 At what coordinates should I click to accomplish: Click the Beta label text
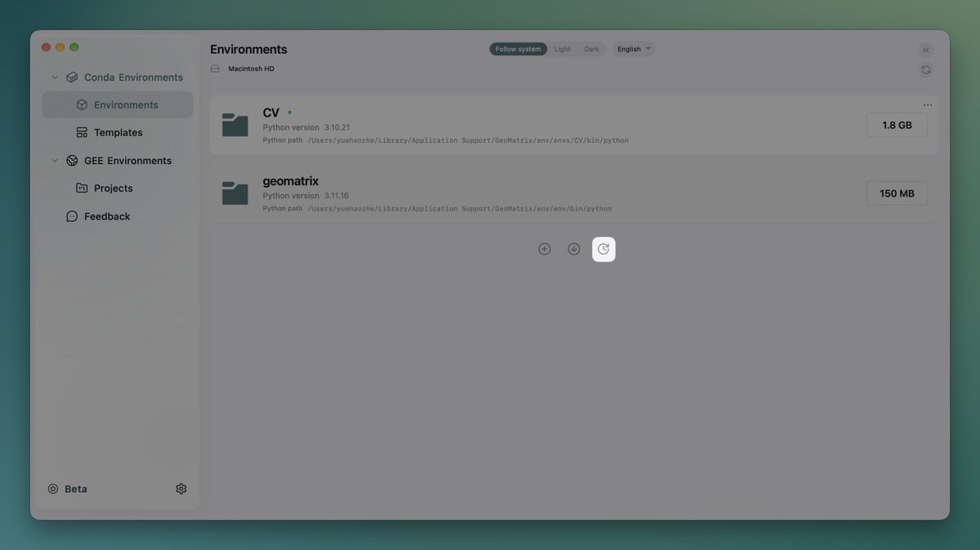click(x=76, y=489)
